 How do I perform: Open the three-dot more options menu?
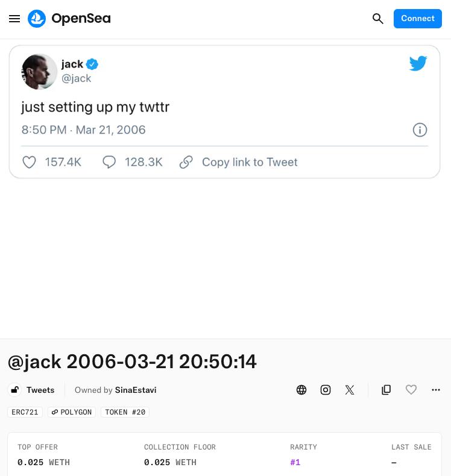tap(436, 390)
